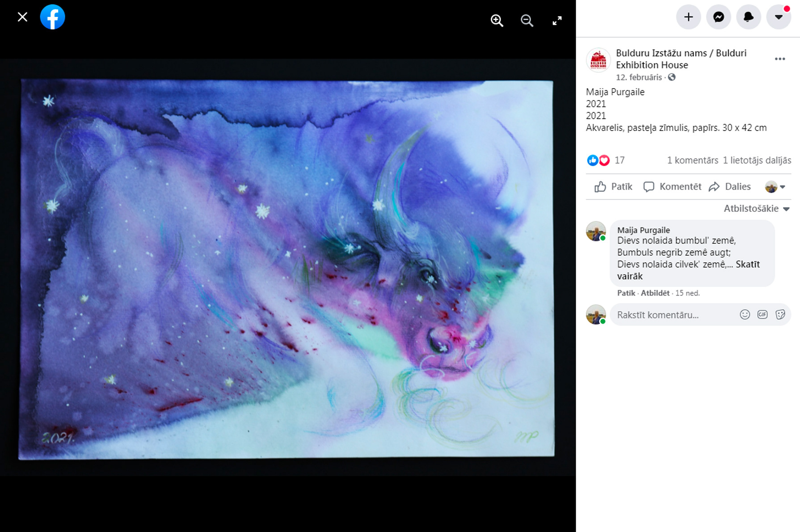This screenshot has height=532, width=800.
Task: Open the 1 komentārs link
Action: coord(692,160)
